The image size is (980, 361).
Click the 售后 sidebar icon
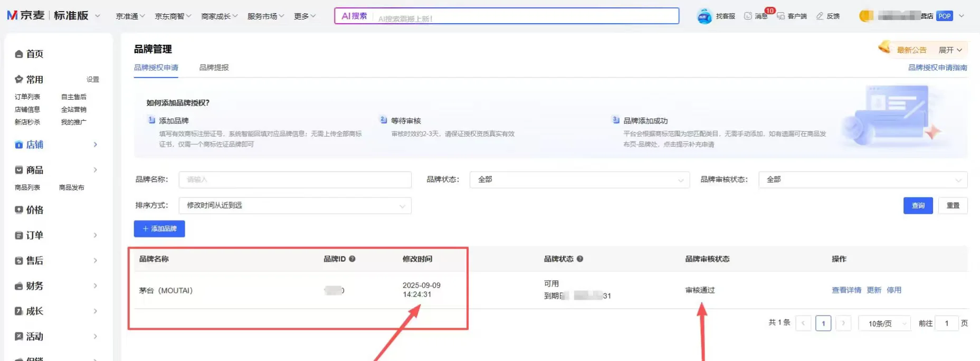click(19, 261)
